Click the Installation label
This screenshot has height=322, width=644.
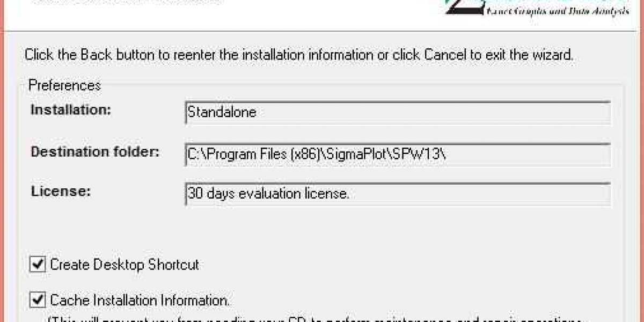(x=71, y=110)
